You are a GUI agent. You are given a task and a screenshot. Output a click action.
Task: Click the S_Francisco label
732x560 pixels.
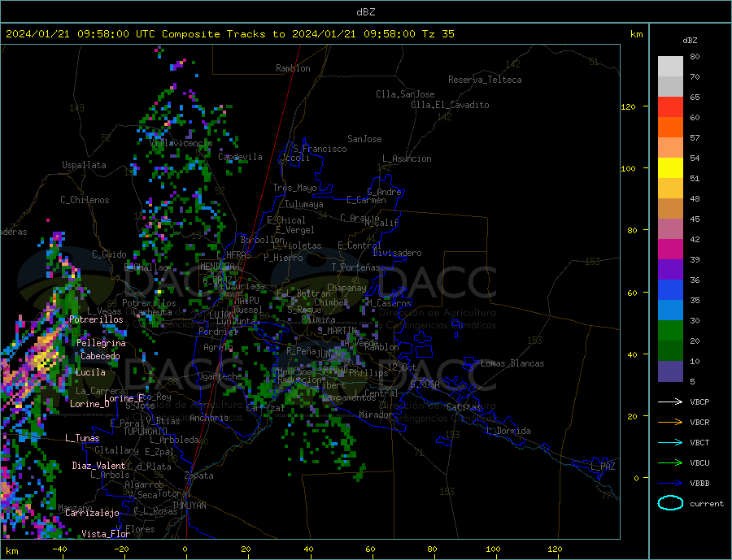320,149
